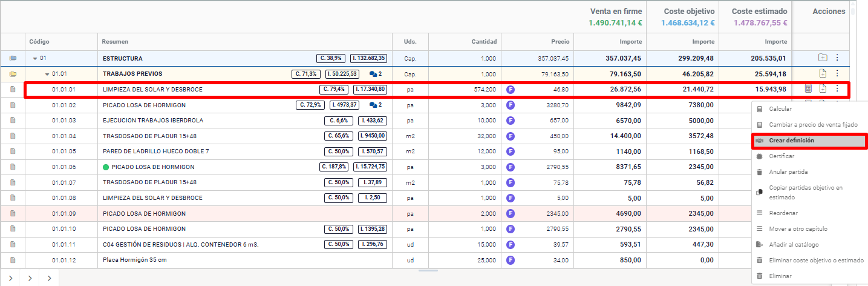Click comments icon on PICADO LOSA row 01.01.02
The width and height of the screenshot is (868, 286).
point(375,105)
